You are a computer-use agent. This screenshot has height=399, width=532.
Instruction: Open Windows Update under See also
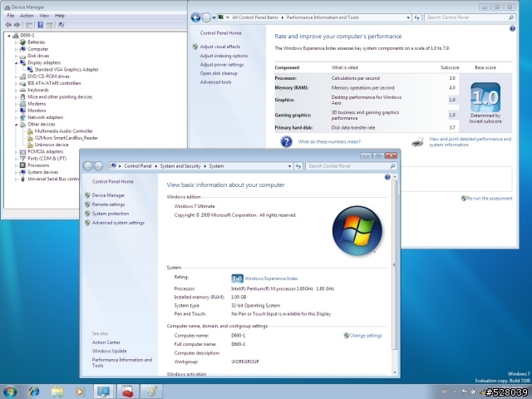(x=109, y=351)
